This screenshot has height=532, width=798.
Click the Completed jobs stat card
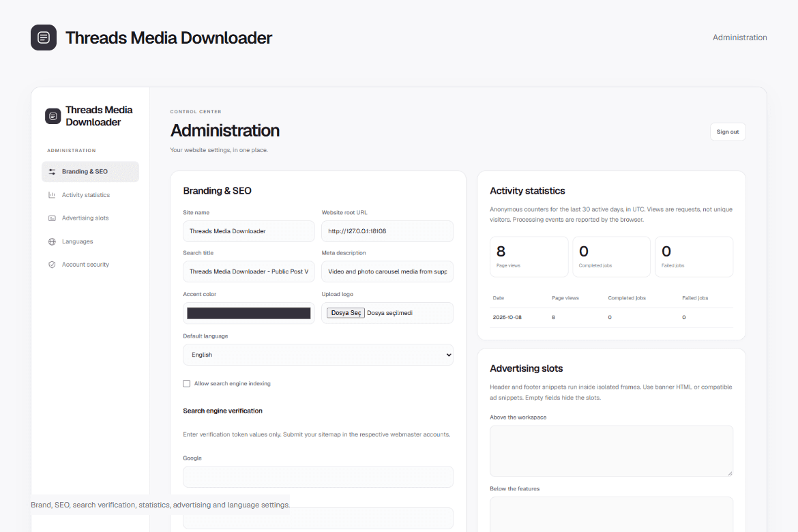[611, 257]
